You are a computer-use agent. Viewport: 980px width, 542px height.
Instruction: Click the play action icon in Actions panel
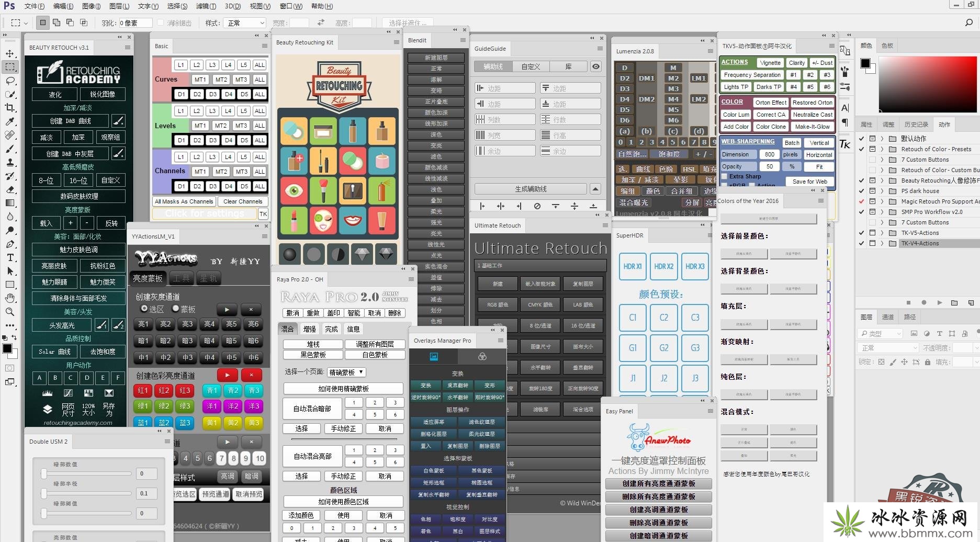(939, 302)
